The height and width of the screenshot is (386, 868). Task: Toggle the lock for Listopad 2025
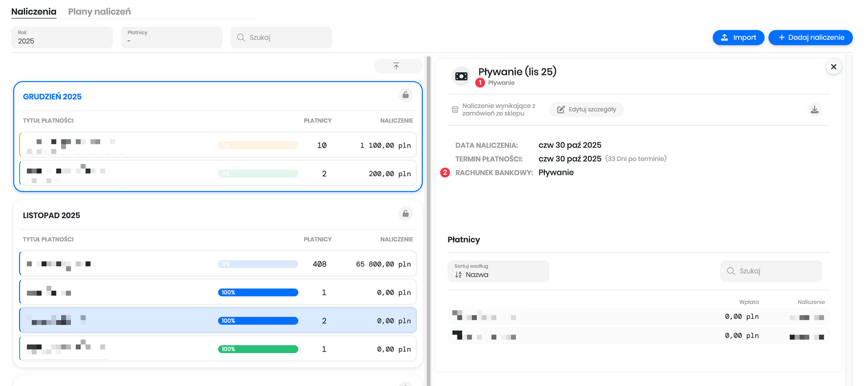click(x=405, y=214)
